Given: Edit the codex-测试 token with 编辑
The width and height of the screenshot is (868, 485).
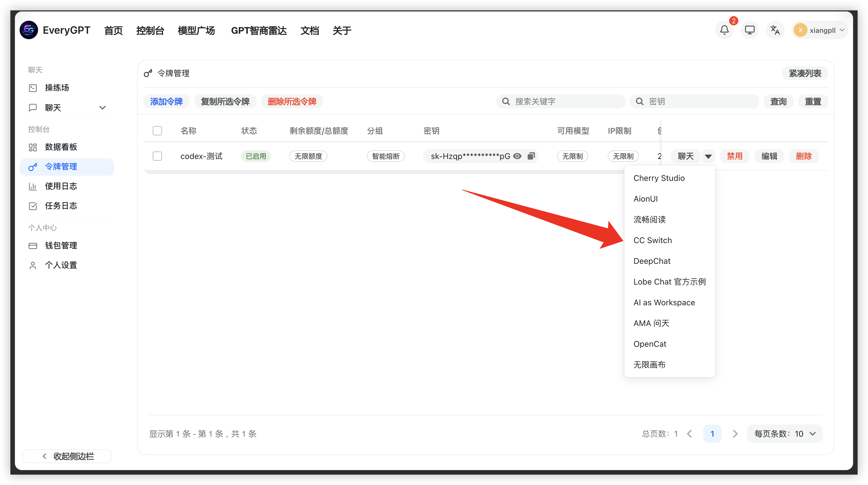Looking at the screenshot, I should tap(769, 156).
